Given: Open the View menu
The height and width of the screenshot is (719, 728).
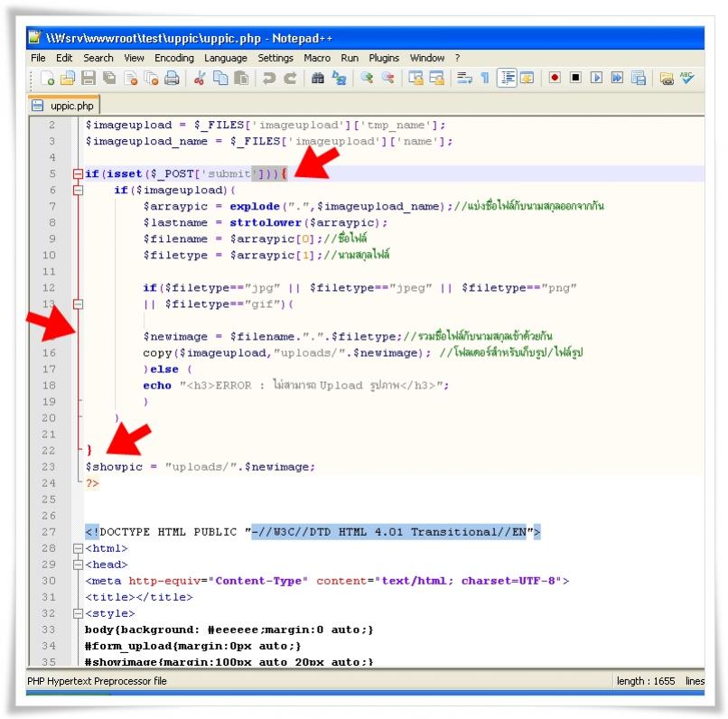Looking at the screenshot, I should tap(134, 58).
